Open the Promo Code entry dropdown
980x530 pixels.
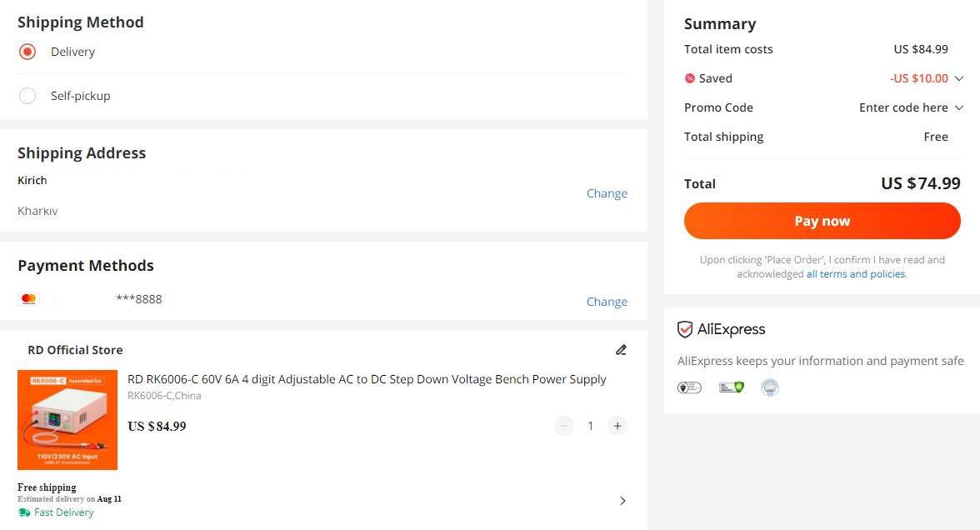coord(958,107)
